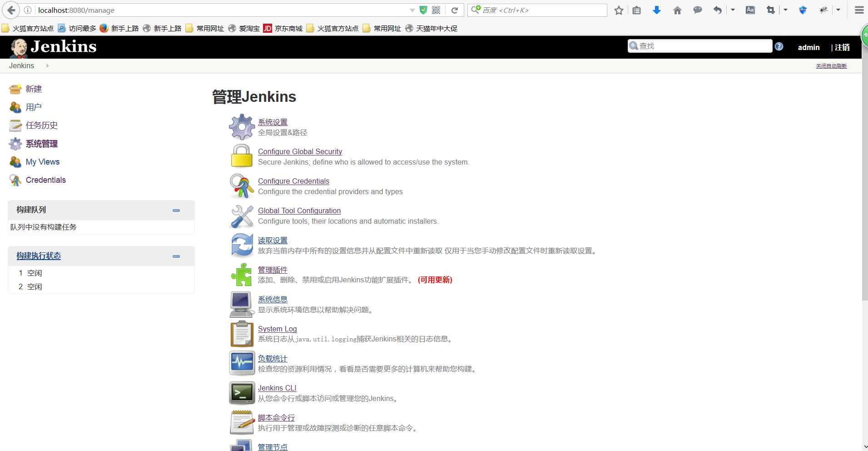Click the 脚本命令行 notepad icon
868x451 pixels.
coord(242,422)
